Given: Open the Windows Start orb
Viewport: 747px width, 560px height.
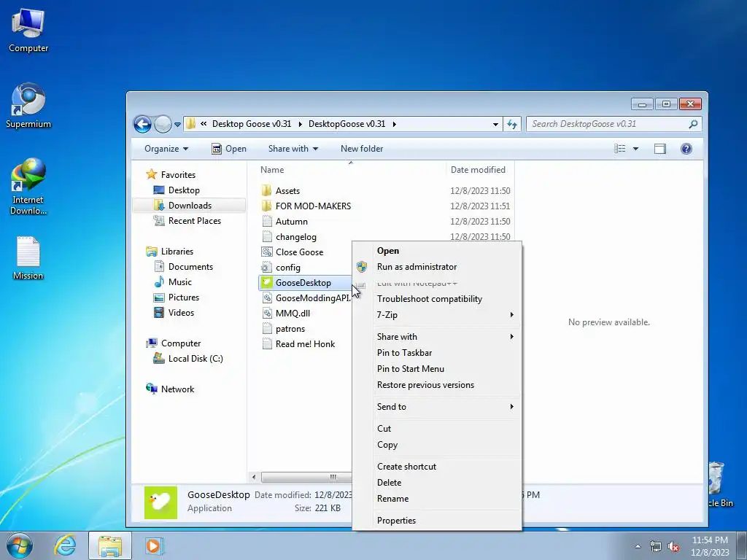Looking at the screenshot, I should 19,545.
